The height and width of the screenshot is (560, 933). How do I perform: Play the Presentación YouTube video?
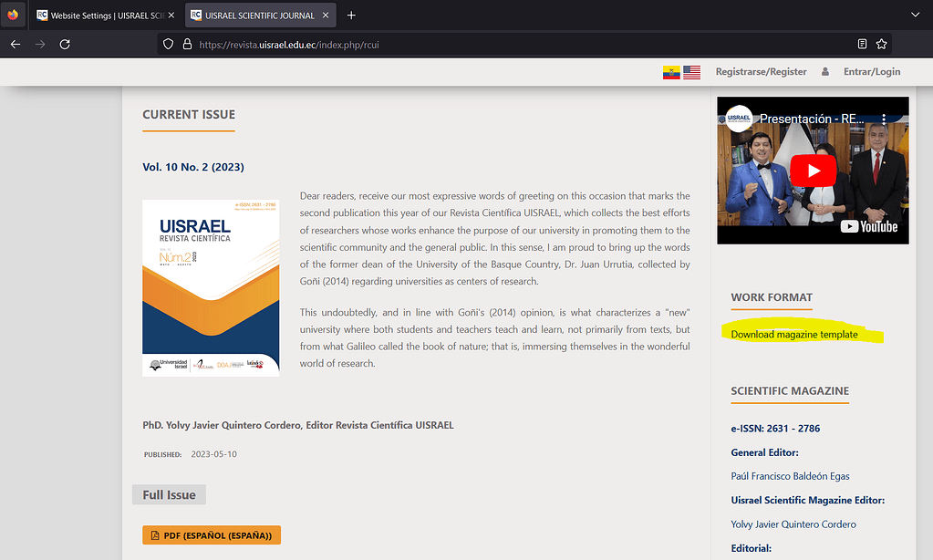click(812, 170)
